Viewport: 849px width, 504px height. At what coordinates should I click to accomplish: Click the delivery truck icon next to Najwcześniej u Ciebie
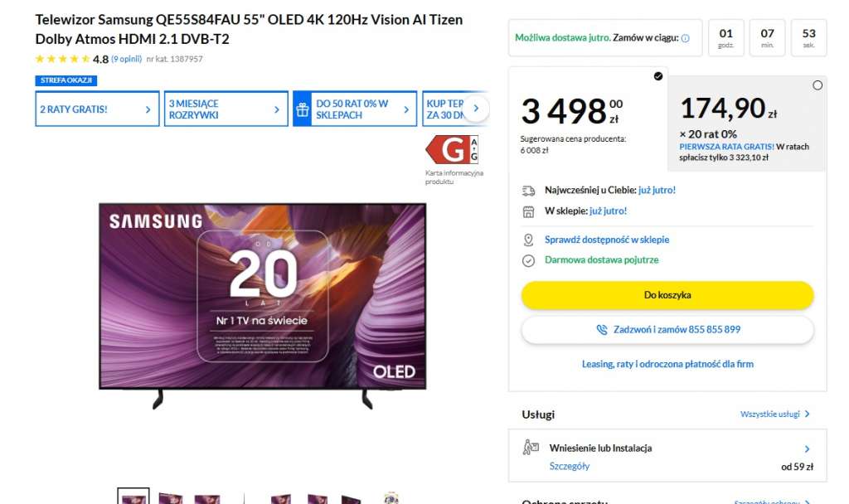pyautogui.click(x=526, y=190)
